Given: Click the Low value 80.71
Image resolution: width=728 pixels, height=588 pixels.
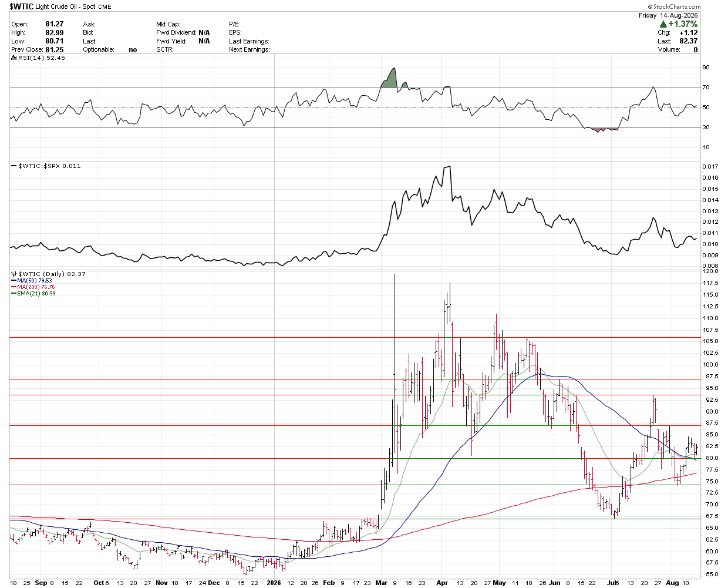Looking at the screenshot, I should tap(55, 41).
